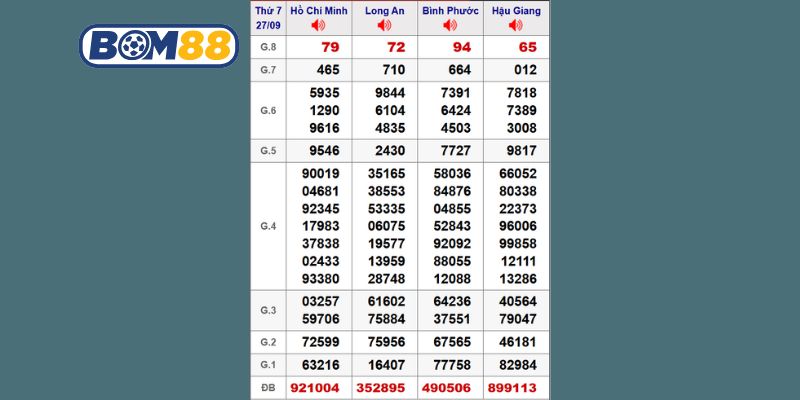800x400 pixels.
Task: Click G.5 number 9817
Action: click(522, 151)
